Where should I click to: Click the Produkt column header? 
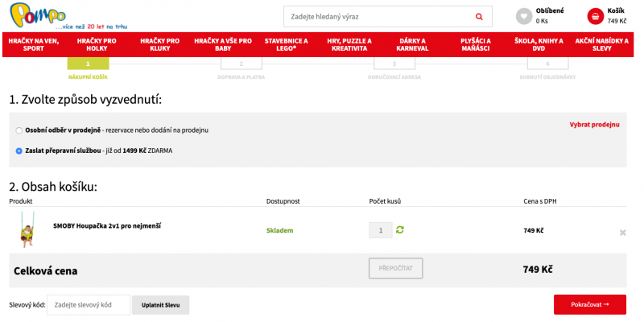[x=21, y=201]
